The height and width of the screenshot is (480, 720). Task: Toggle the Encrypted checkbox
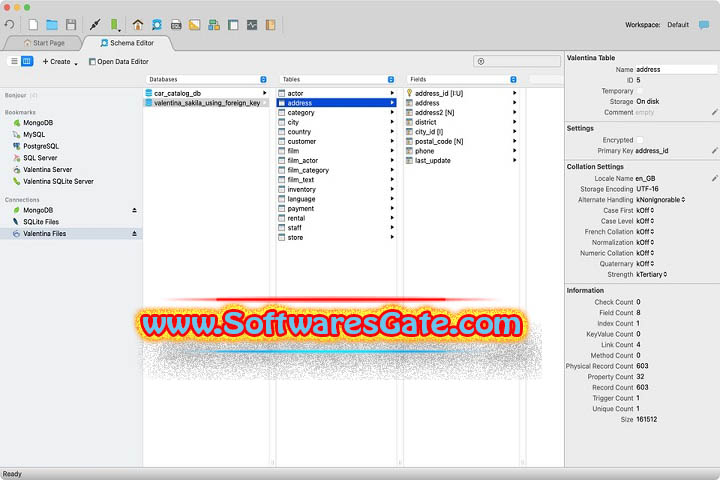[x=640, y=140]
